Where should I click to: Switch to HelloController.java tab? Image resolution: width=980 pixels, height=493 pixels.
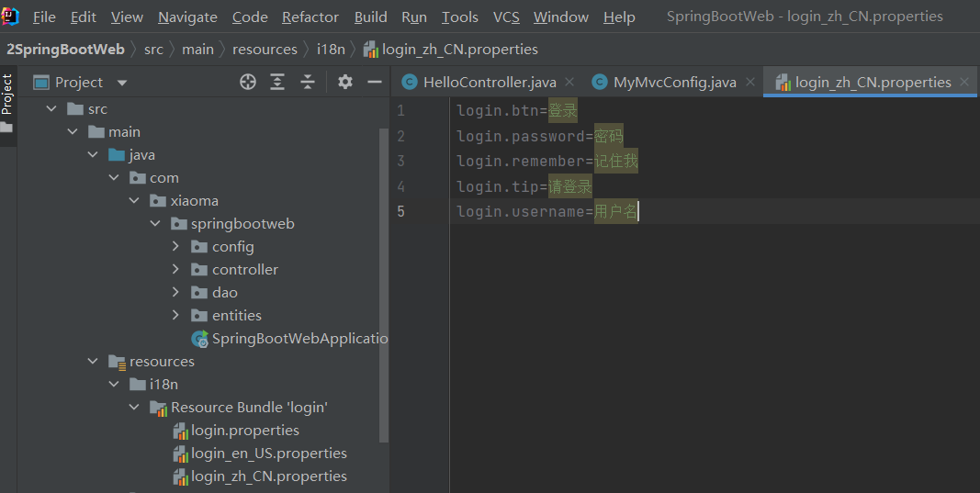click(x=490, y=83)
